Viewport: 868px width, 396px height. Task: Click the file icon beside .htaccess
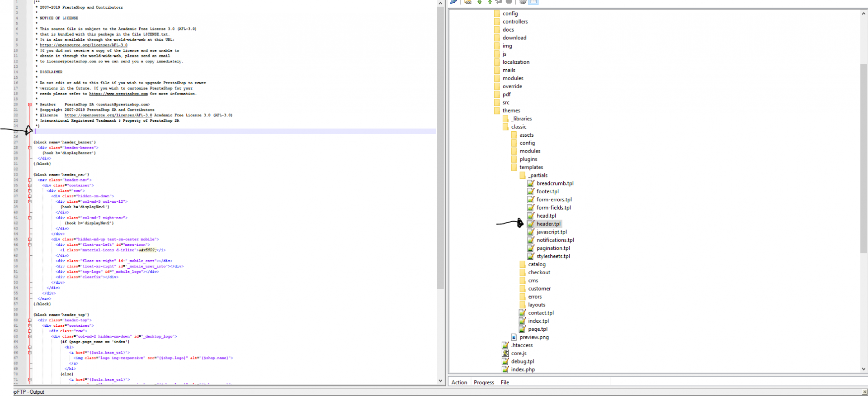(505, 345)
